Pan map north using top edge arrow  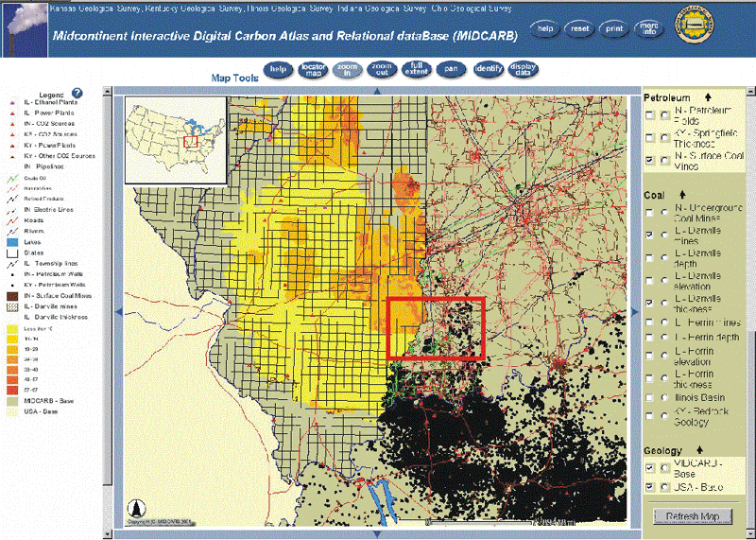pyautogui.click(x=377, y=91)
